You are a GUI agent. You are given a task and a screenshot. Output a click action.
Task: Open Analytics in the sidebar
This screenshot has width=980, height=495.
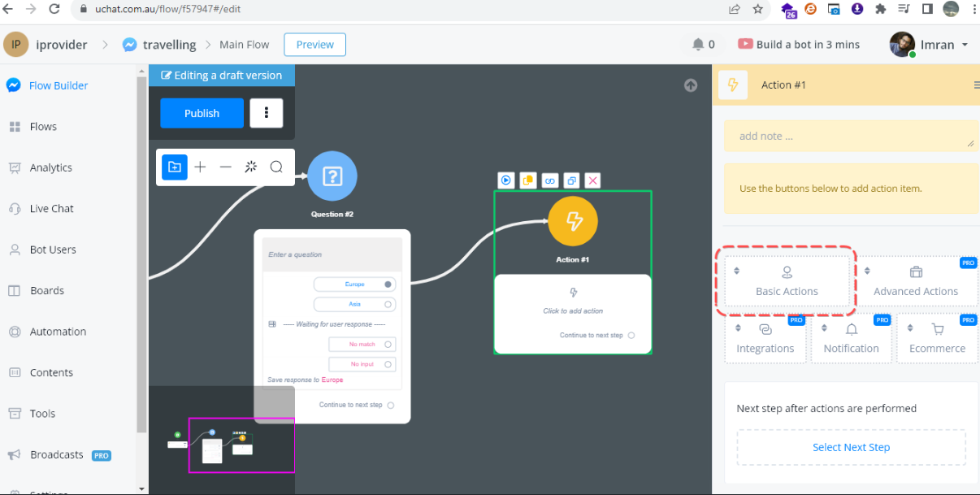point(50,167)
